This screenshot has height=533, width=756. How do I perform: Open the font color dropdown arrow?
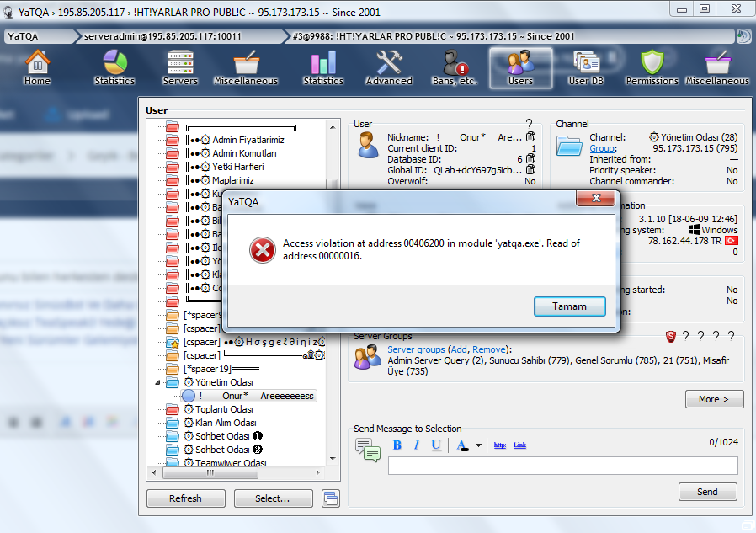pos(478,445)
